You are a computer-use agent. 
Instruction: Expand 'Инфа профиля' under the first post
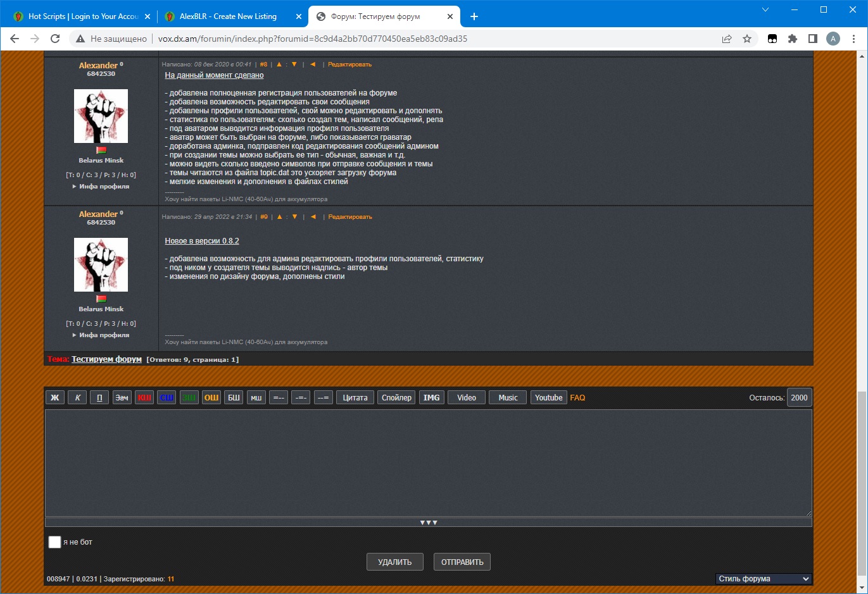pos(101,187)
